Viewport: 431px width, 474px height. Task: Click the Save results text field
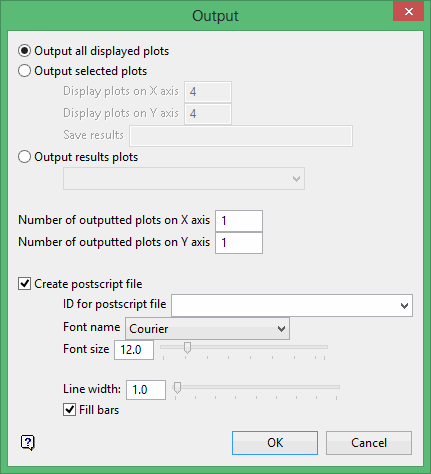coord(241,136)
